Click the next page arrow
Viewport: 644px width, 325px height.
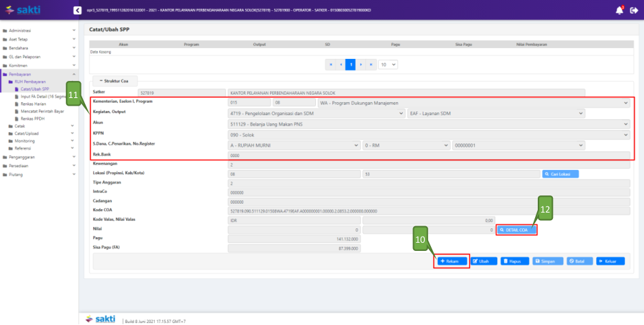click(360, 64)
